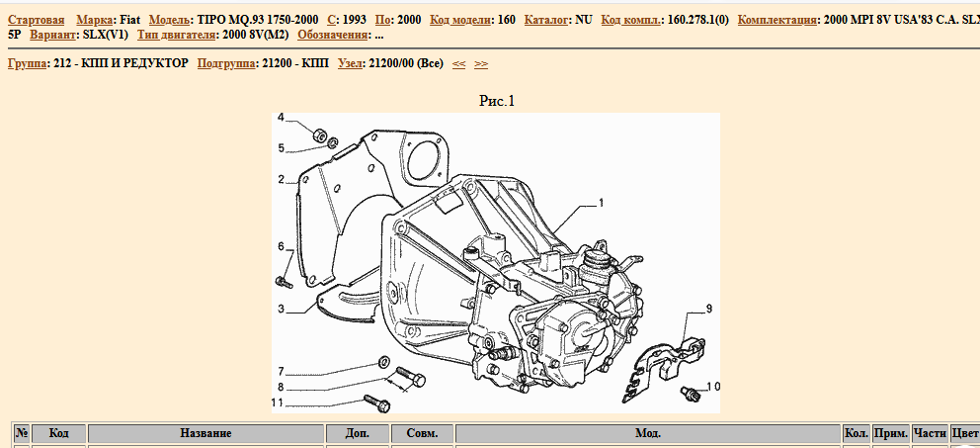Click the Узел assembly link
Viewport: 980px width, 448px height.
[351, 63]
